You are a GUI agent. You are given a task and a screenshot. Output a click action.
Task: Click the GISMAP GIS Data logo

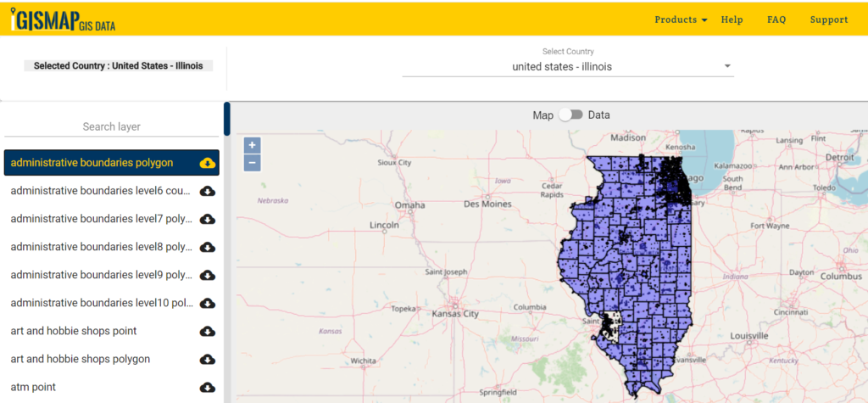(64, 20)
